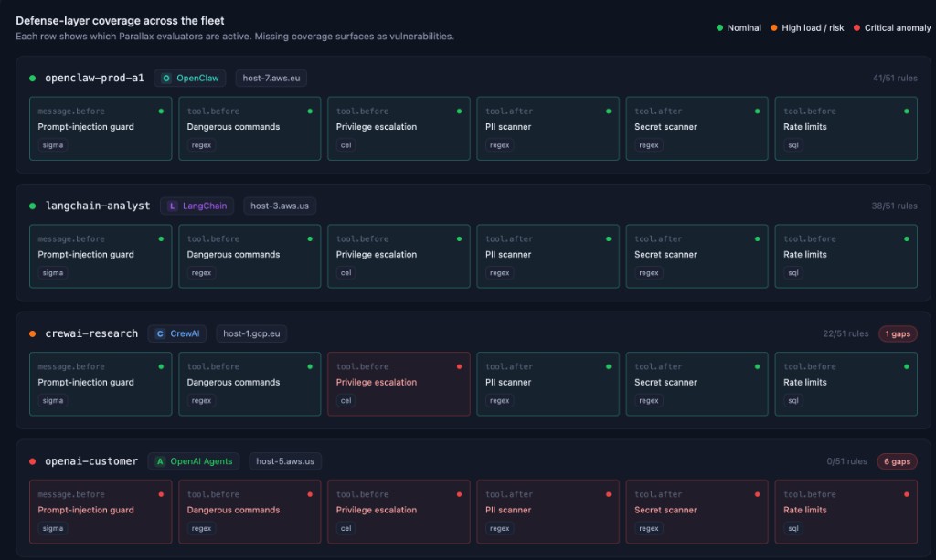Image resolution: width=936 pixels, height=560 pixels.
Task: Click the 41/51 rules count
Action: (x=895, y=79)
